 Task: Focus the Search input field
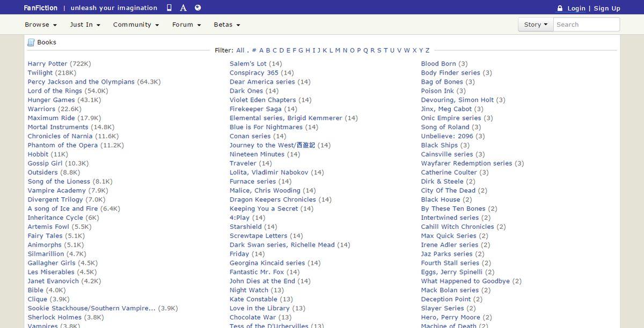click(587, 25)
